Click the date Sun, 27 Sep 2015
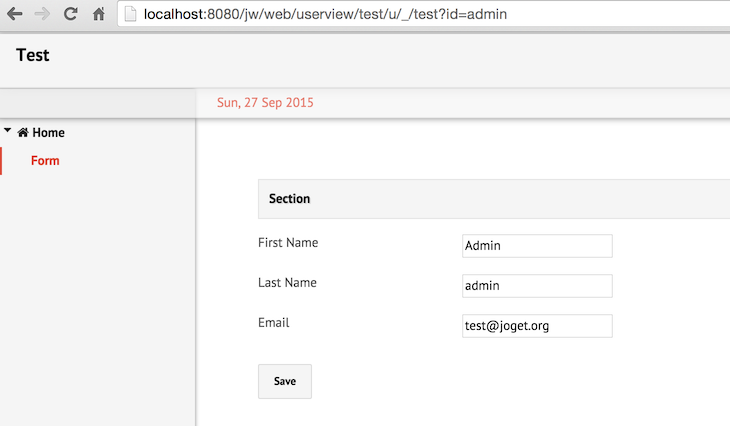This screenshot has height=426, width=730. coord(265,103)
